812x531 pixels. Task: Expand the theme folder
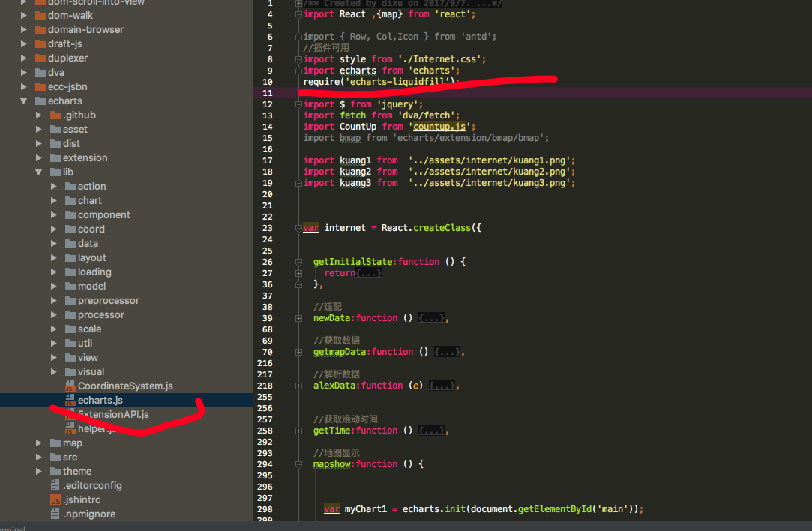(39, 471)
